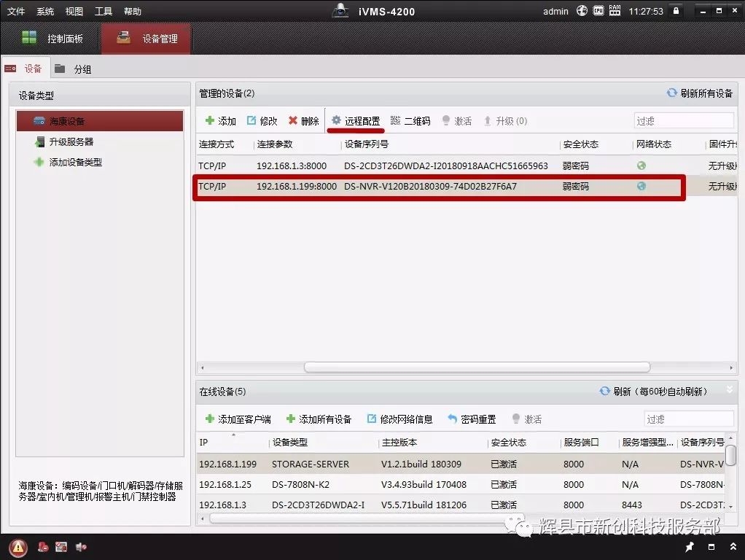Viewport: 745px width, 560px height.
Task: Click managed devices horizontal scrollbar
Action: (477, 367)
